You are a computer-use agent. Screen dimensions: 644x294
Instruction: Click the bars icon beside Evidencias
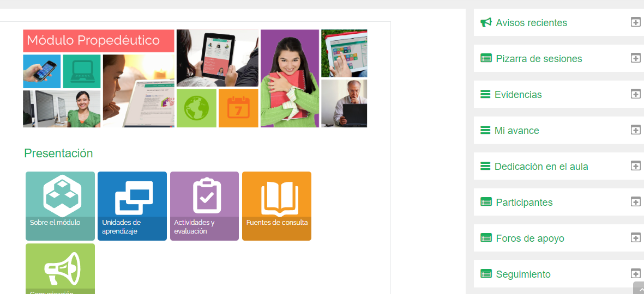485,94
